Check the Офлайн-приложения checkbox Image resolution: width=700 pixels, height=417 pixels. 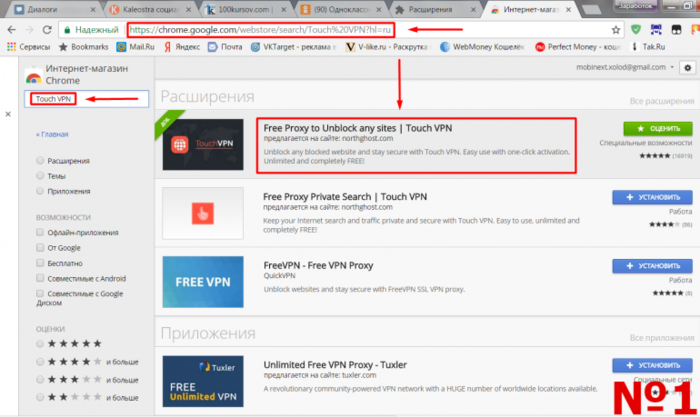click(40, 232)
